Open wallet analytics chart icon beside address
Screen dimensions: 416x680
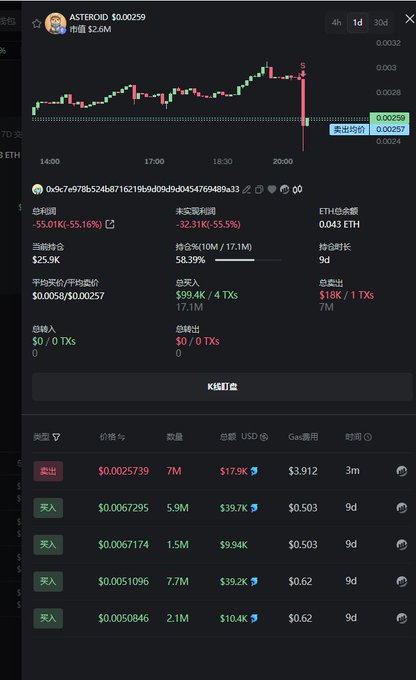coord(285,190)
